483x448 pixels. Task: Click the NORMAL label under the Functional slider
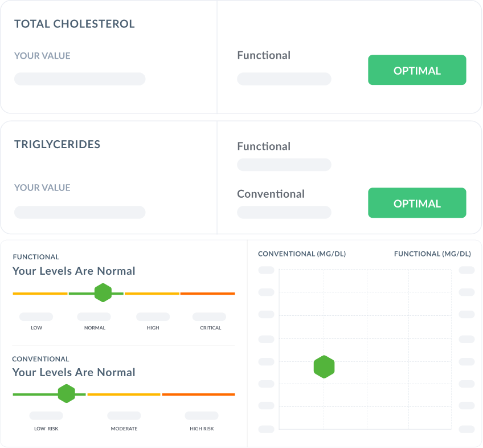pos(95,328)
